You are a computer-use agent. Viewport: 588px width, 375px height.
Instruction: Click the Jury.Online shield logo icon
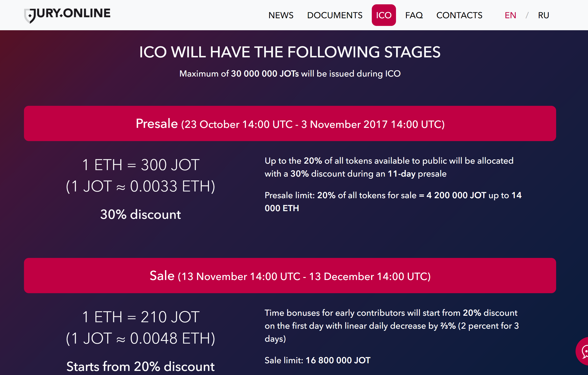click(29, 16)
